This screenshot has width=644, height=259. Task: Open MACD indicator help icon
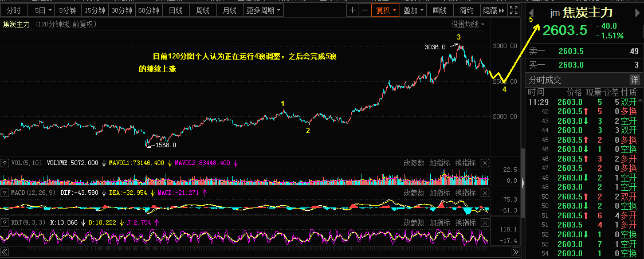click(5, 193)
